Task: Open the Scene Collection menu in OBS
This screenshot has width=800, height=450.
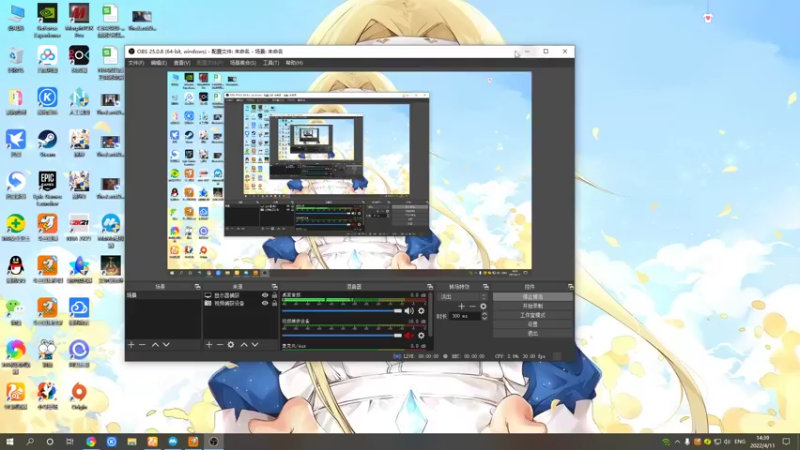Action: (243, 63)
